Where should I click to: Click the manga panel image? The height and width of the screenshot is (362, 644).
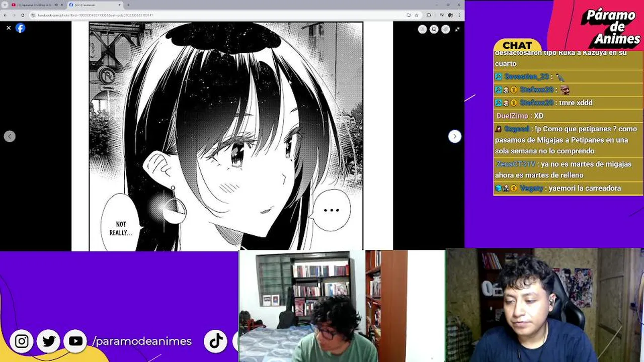tap(226, 136)
